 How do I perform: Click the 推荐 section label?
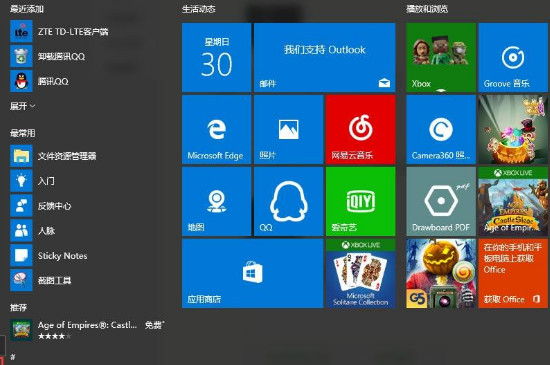18,307
